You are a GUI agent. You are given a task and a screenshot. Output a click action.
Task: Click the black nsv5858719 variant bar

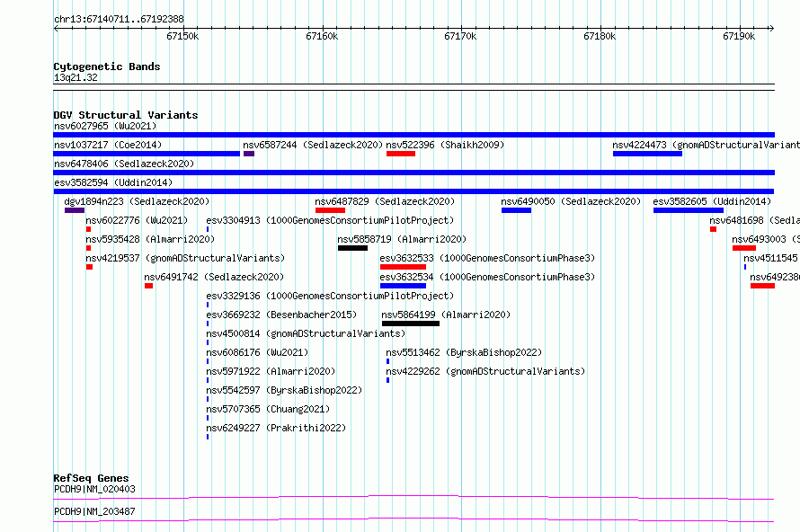[352, 248]
